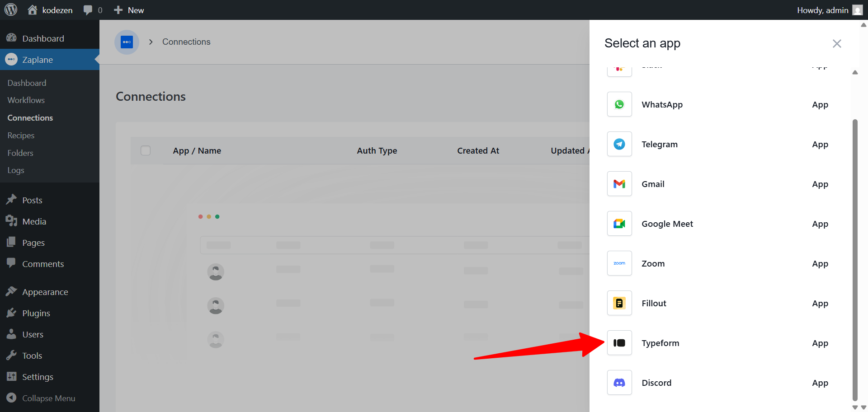
Task: Click the scrollbar thumb of the app list
Action: coord(855,260)
